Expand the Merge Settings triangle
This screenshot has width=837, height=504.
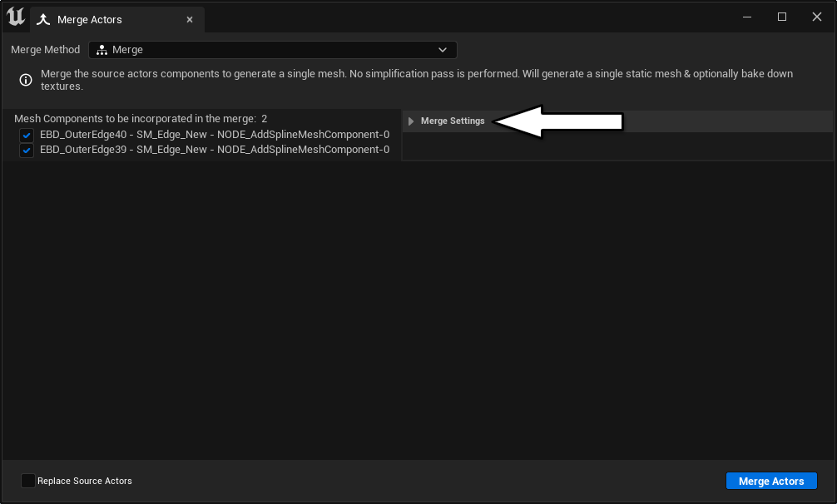411,121
